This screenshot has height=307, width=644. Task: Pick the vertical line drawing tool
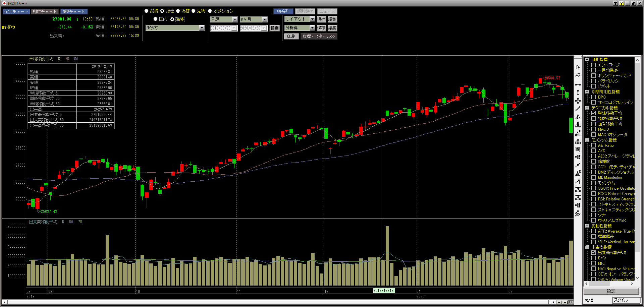click(578, 93)
